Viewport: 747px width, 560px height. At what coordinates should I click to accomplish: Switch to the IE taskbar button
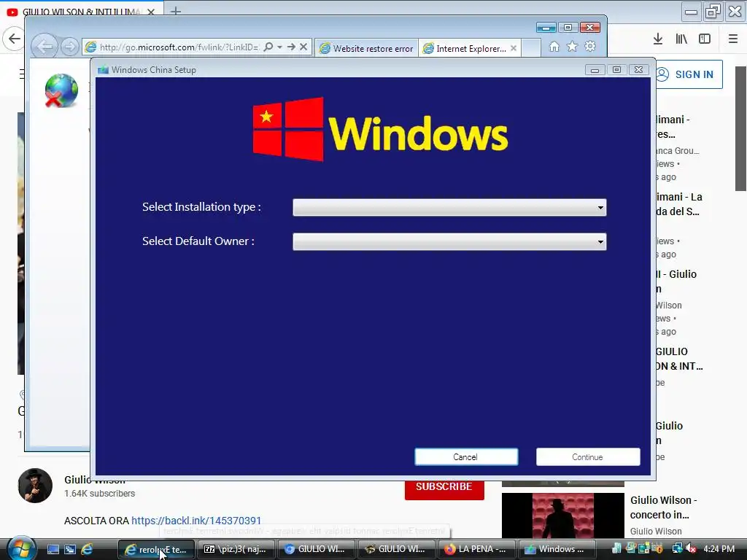tap(156, 549)
